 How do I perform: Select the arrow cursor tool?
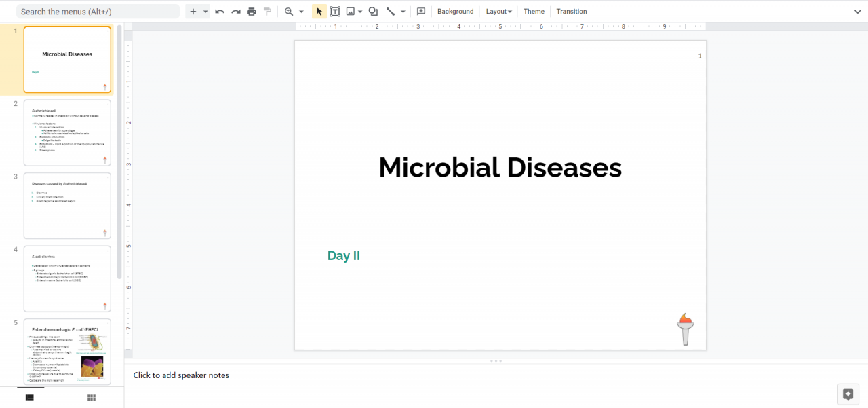(x=319, y=12)
